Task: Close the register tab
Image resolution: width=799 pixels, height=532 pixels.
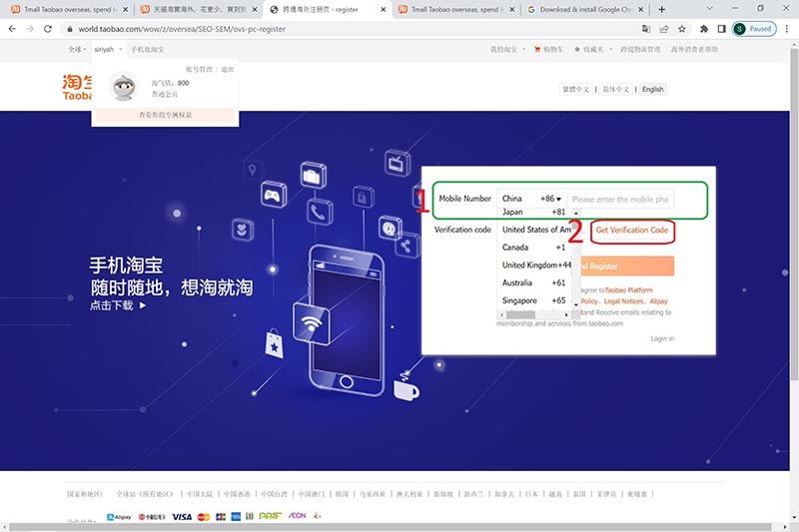Action: point(384,9)
